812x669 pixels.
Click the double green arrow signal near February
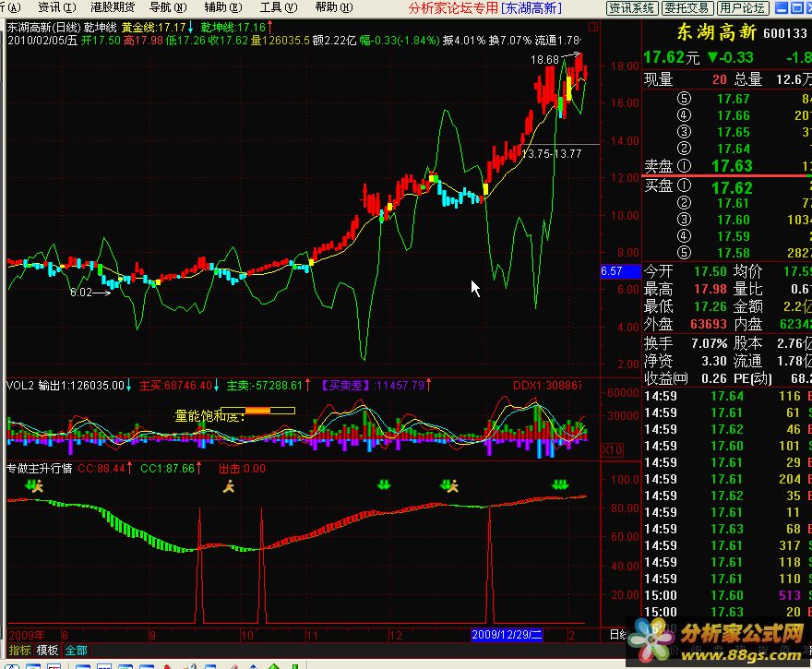coord(560,484)
